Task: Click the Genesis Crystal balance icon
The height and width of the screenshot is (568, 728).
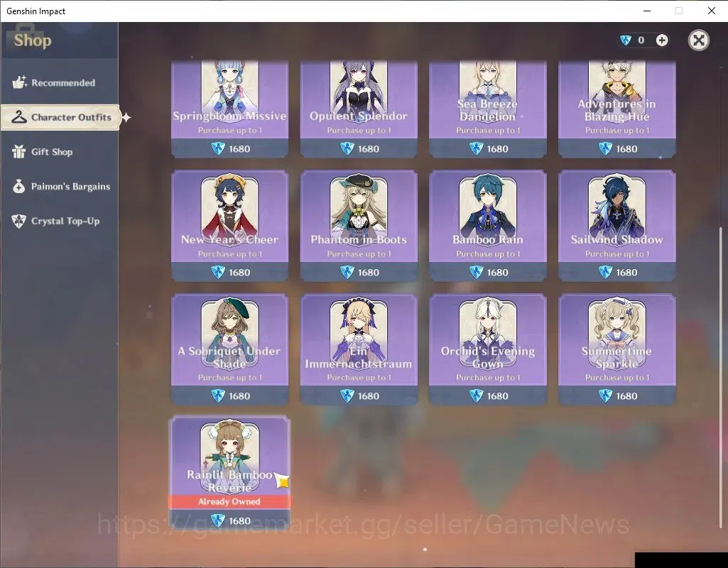Action: [626, 40]
